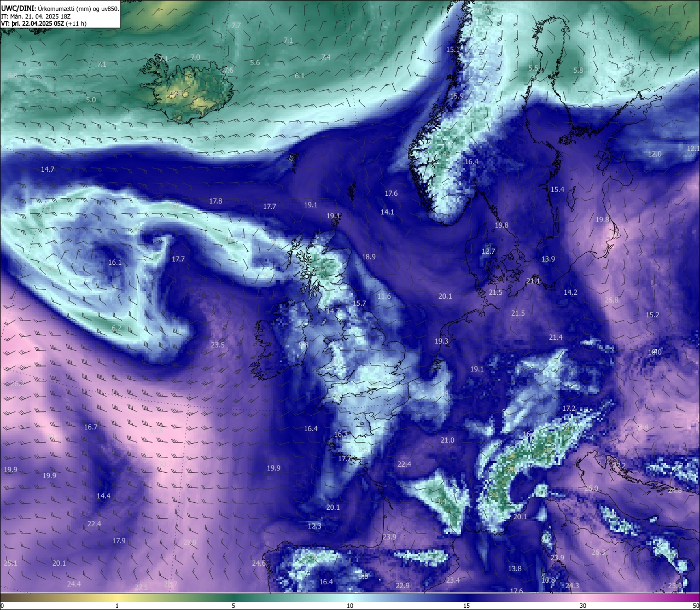
Task: Click the map value 14.2 in southern Baltic
Action: [x=570, y=292]
